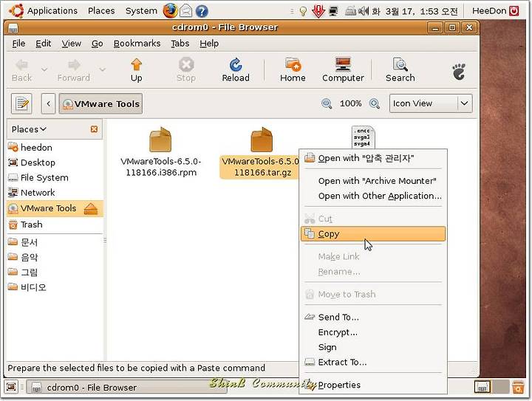Open the top panel Places menu

pos(101,11)
